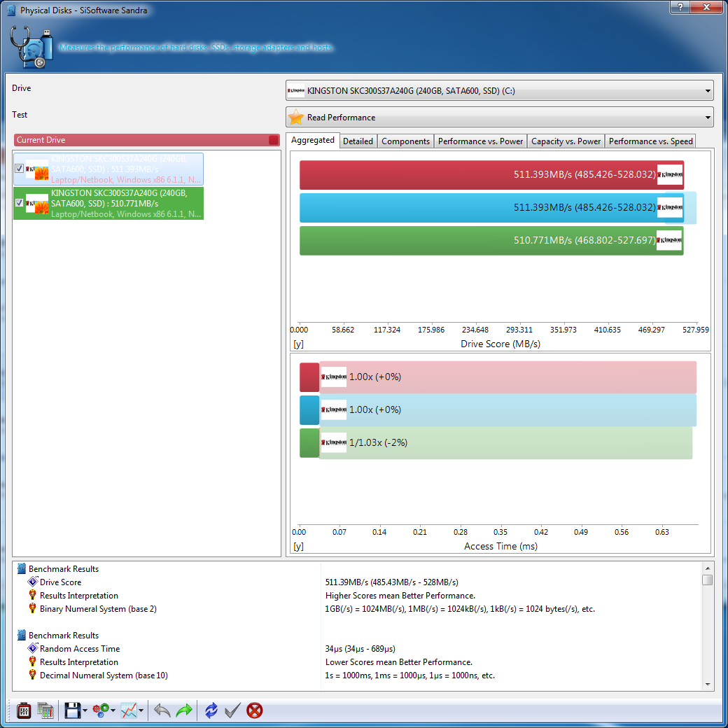Viewport: 728px width, 728px height.
Task: Click the blue refresh arrows icon
Action: [x=211, y=710]
